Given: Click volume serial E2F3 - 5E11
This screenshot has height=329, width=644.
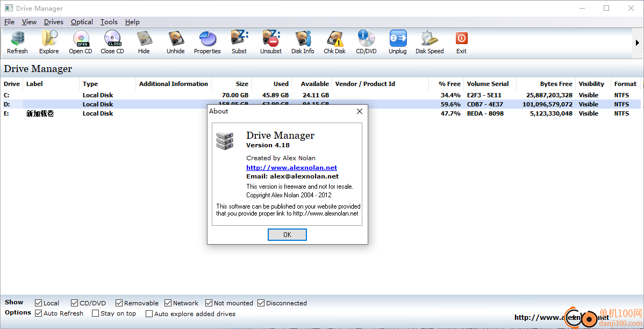Looking at the screenshot, I should [484, 95].
